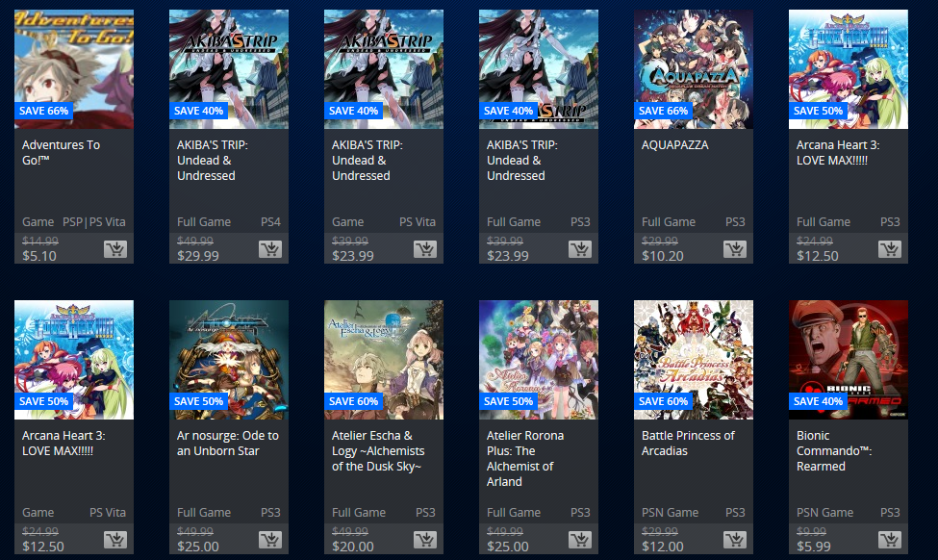Open the AQUAPAZZA cover art
938x560 pixels.
point(694,69)
